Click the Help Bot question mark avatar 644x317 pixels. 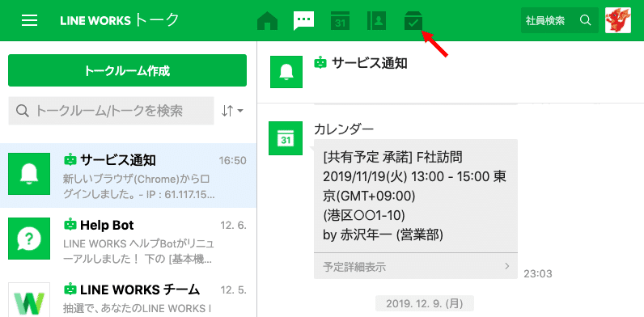[x=29, y=239]
